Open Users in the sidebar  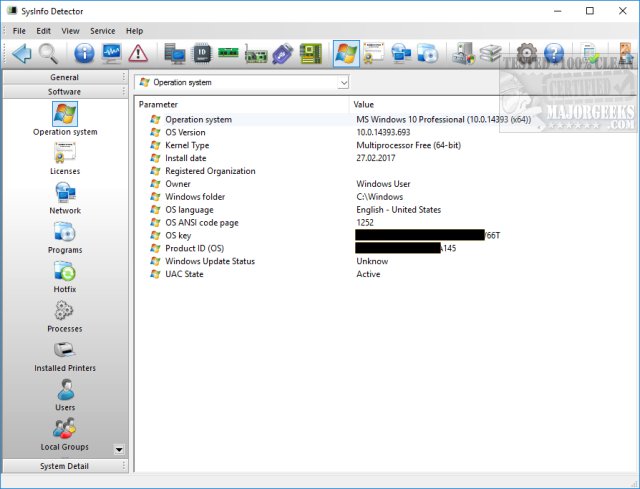[65, 395]
